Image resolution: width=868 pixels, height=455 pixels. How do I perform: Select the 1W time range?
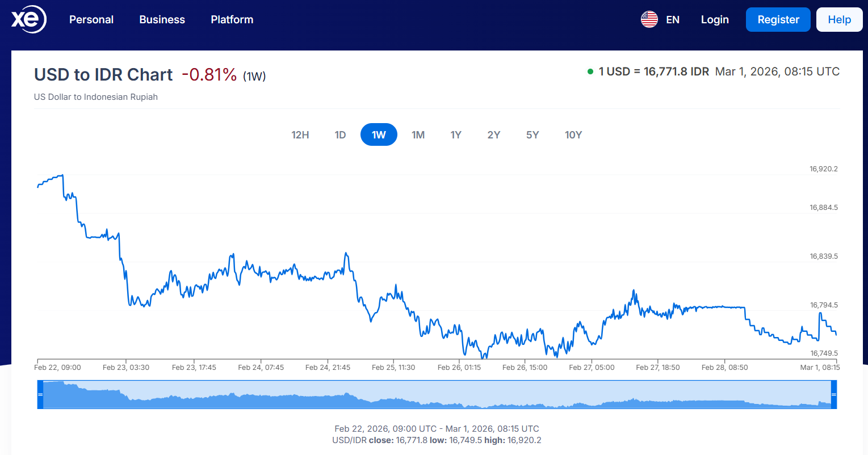pyautogui.click(x=379, y=135)
